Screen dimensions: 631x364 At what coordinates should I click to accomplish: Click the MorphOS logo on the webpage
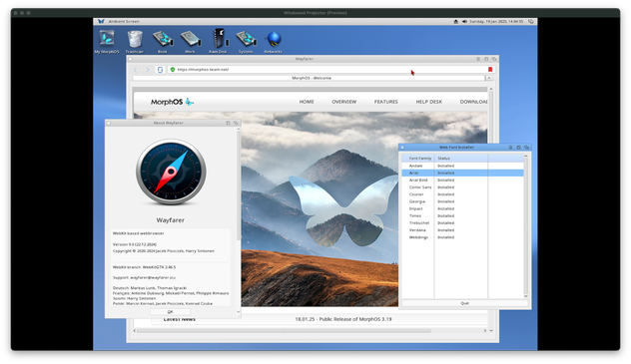tap(172, 102)
